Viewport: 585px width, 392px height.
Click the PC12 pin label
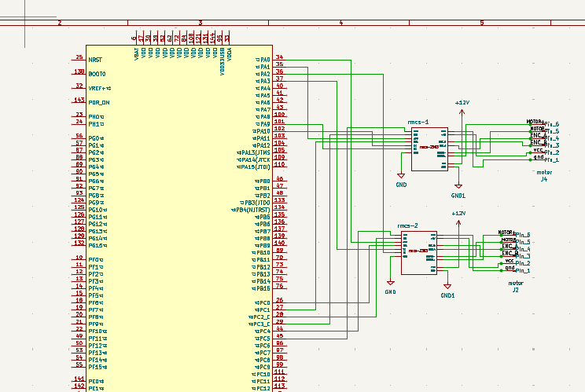[x=261, y=389]
